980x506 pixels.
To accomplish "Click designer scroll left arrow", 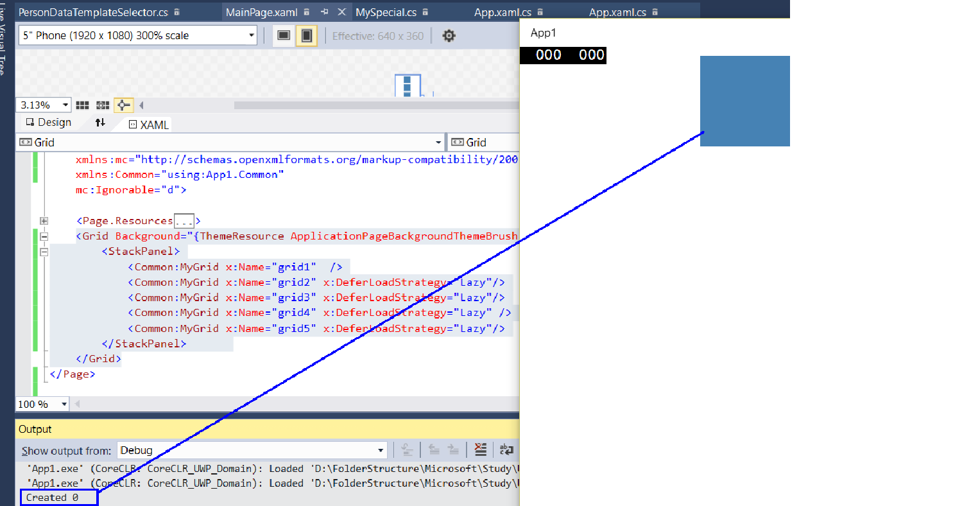I will 141,105.
